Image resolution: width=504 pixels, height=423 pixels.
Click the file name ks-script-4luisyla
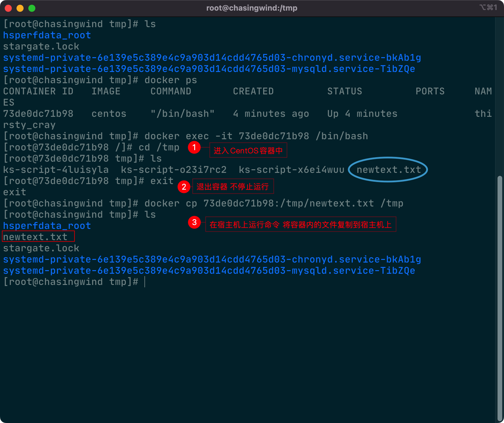[x=56, y=170]
